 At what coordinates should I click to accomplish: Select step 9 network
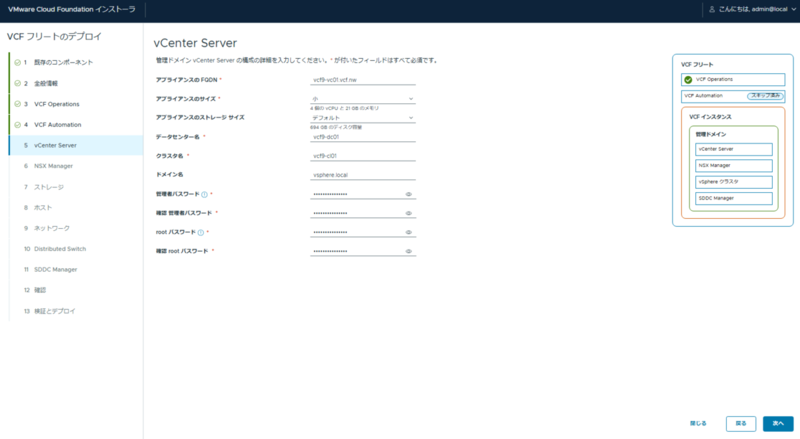[76, 228]
